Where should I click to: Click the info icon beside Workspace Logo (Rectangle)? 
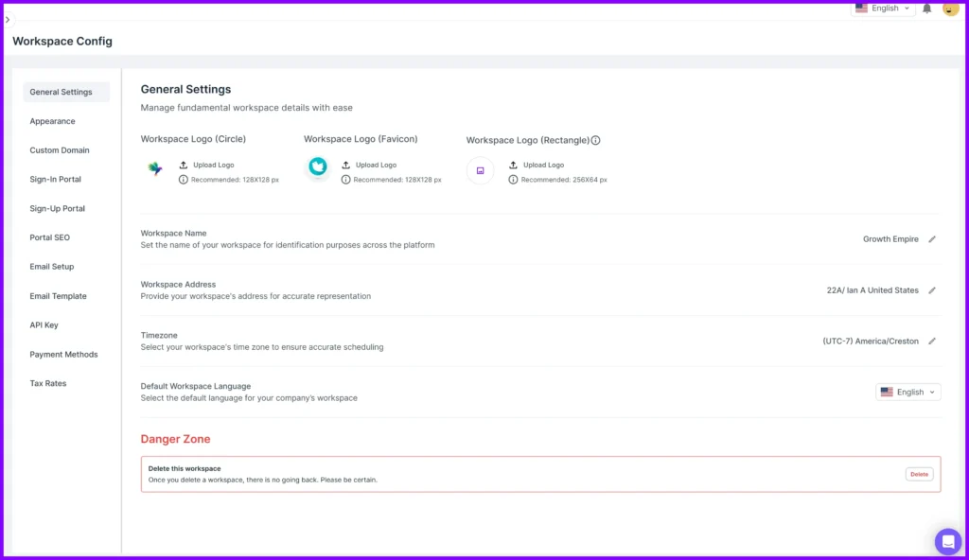(x=596, y=140)
